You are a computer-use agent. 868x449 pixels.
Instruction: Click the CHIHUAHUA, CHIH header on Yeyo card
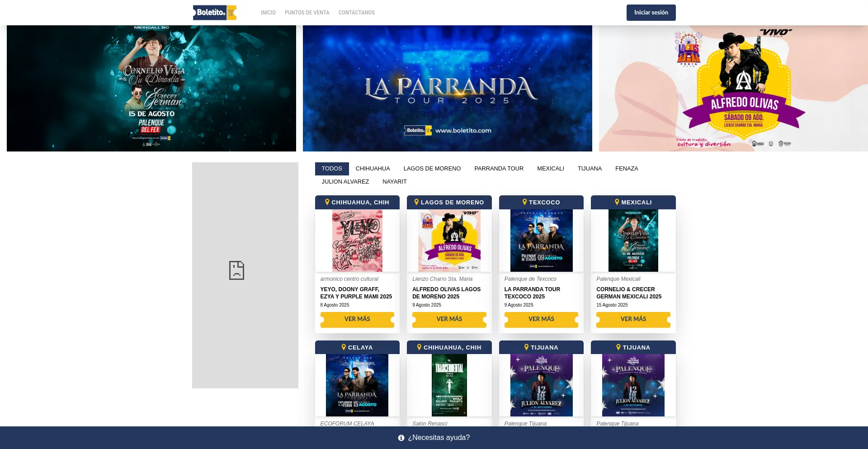point(357,202)
